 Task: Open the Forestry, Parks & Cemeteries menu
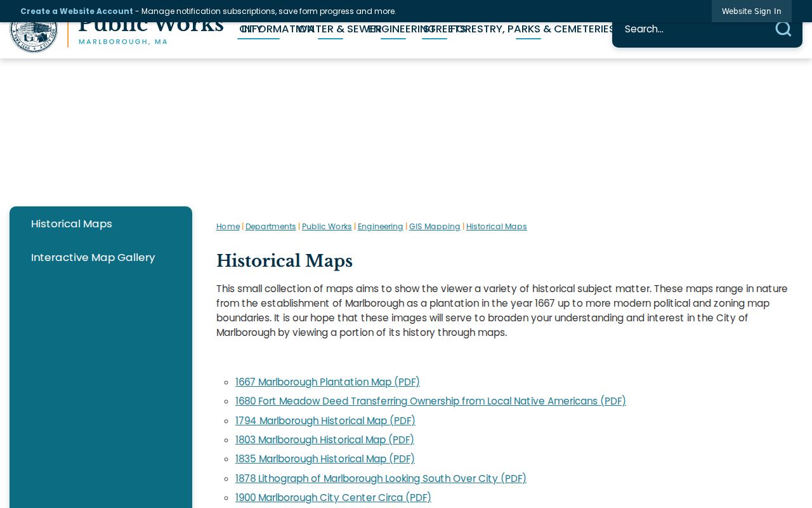pos(532,29)
